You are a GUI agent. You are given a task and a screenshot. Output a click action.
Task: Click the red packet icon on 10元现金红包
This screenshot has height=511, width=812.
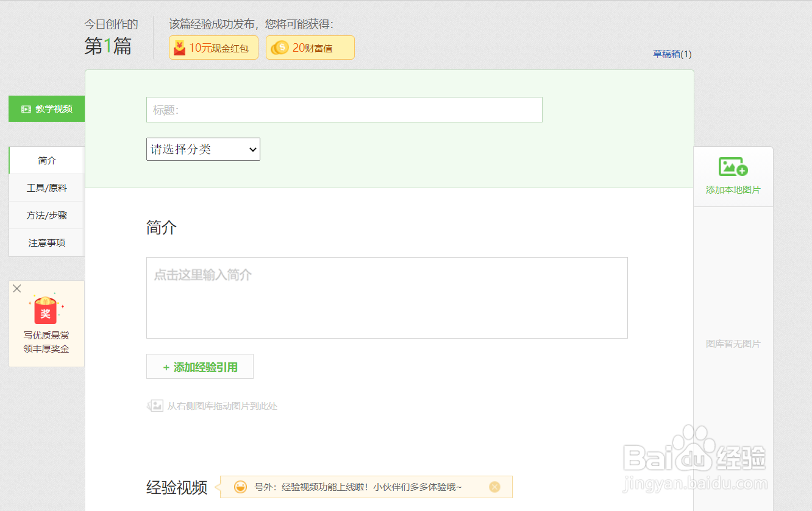[180, 47]
